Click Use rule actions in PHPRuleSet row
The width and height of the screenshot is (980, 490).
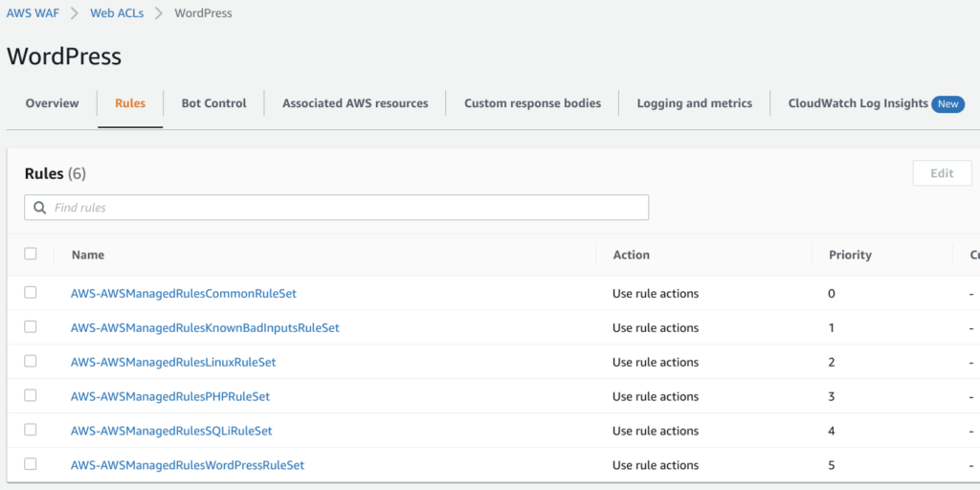click(656, 397)
